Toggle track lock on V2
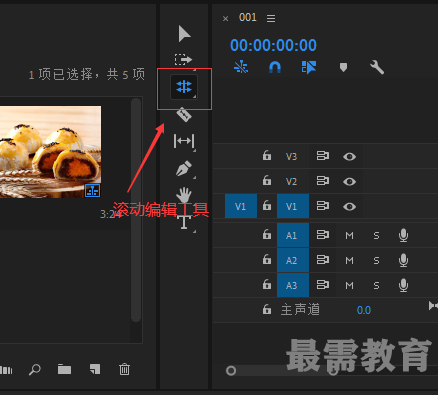Screen dimensions: 438x395 [x=267, y=181]
